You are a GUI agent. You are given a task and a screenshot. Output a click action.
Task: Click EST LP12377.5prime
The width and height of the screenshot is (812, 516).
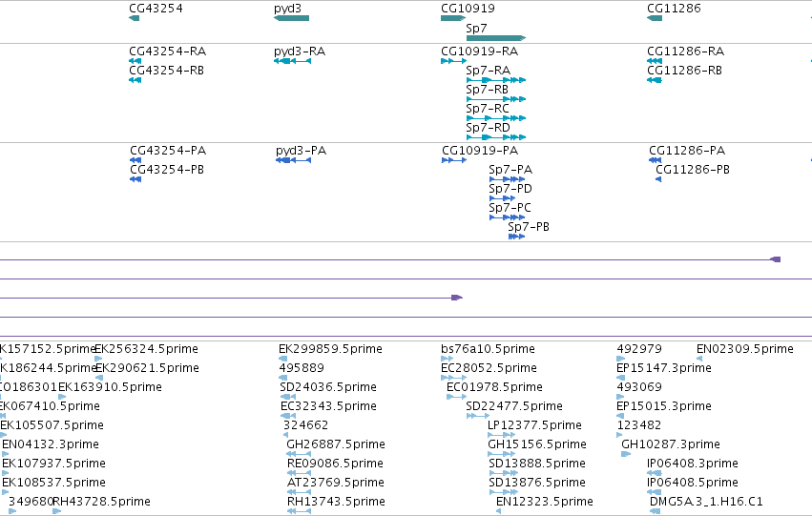535,425
